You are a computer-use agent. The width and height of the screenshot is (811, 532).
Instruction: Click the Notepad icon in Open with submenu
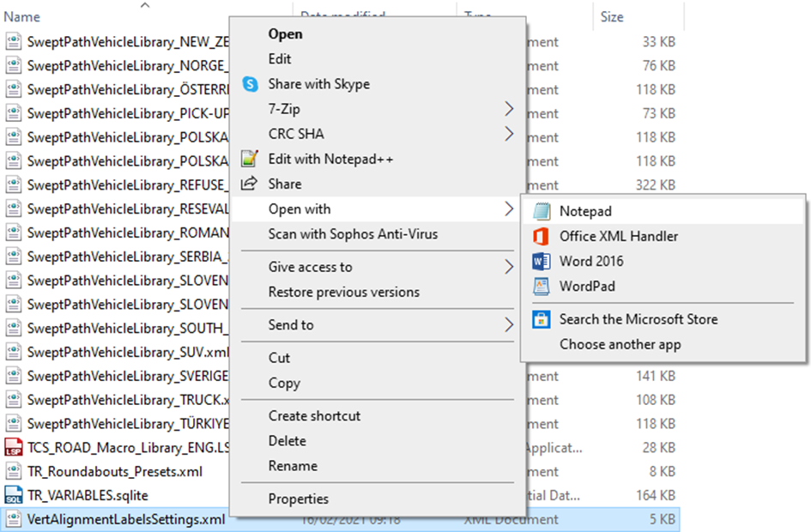point(542,211)
